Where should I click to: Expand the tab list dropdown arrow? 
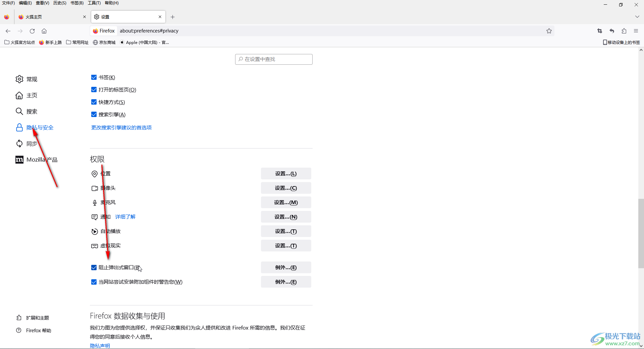637,17
